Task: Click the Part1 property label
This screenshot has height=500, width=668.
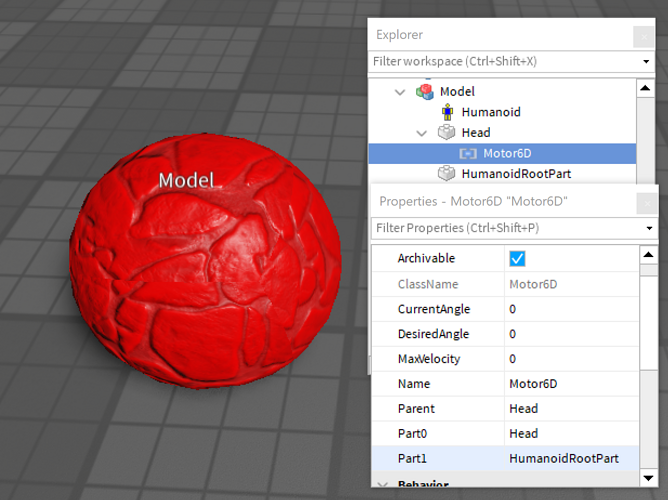Action: [412, 459]
